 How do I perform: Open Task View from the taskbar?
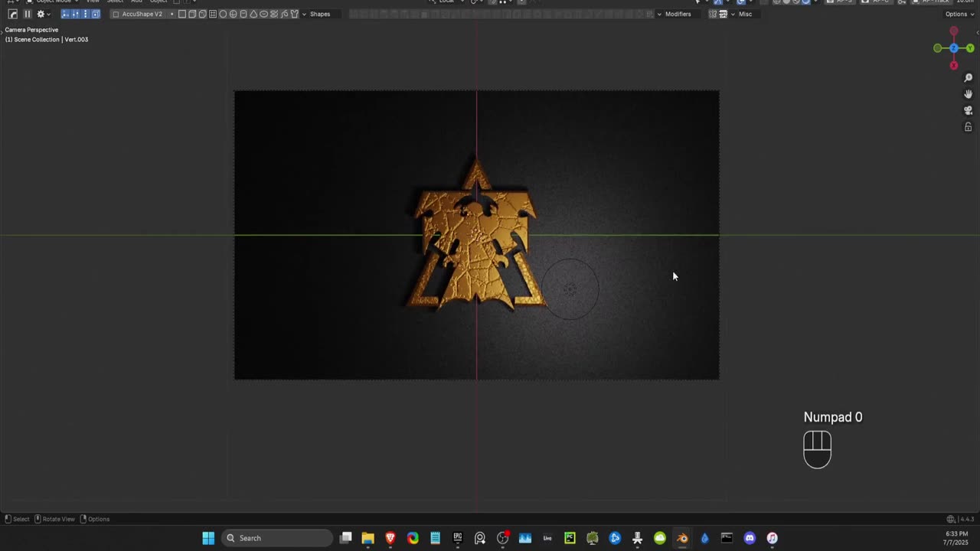click(346, 538)
